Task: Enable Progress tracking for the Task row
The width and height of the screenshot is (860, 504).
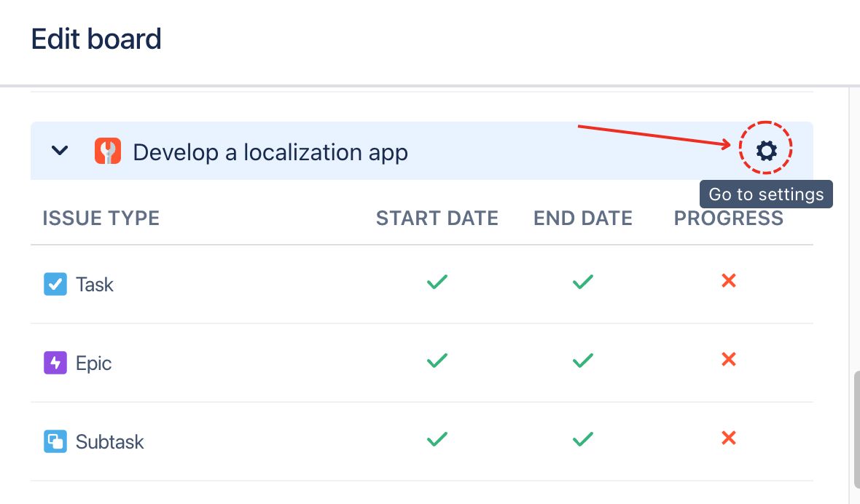Action: pos(728,280)
